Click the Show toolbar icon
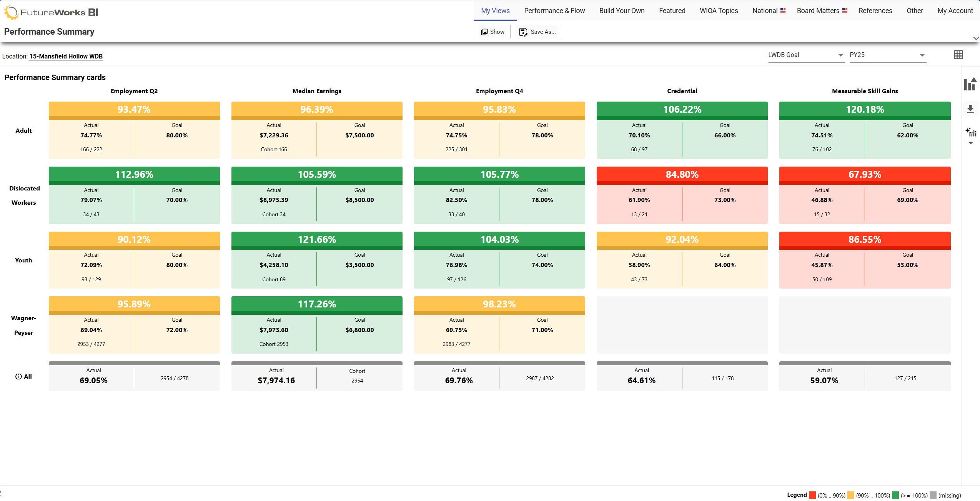Screen dimensions: 980x501 click(x=484, y=32)
